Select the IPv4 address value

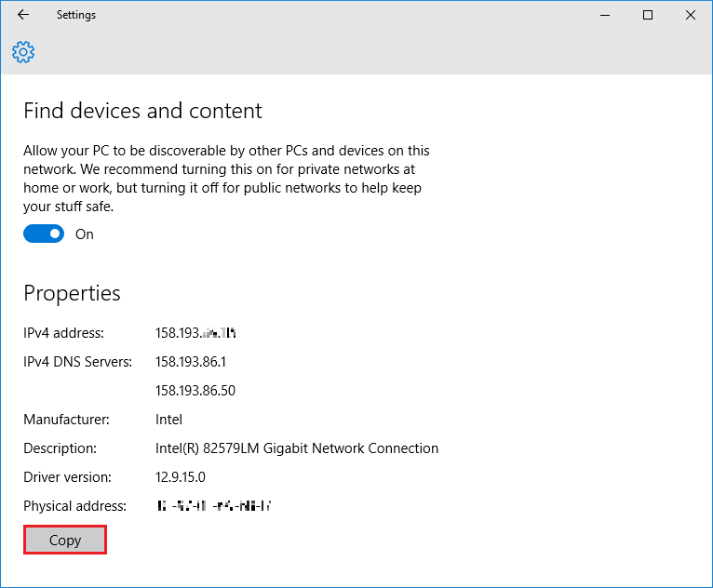click(x=195, y=333)
